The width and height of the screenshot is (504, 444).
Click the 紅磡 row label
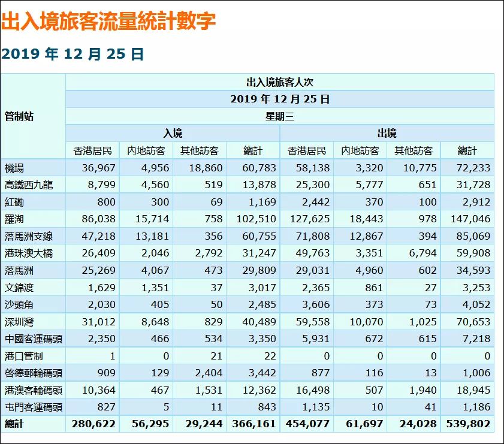pos(14,202)
